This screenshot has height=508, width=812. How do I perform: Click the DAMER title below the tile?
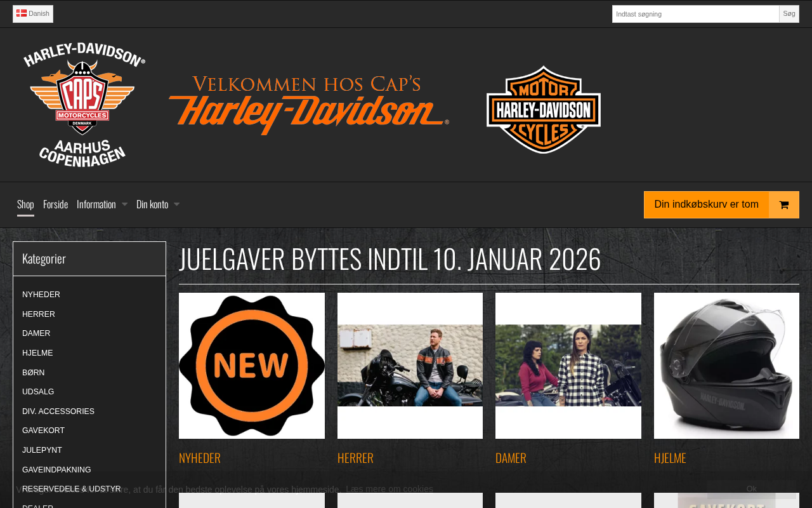[x=511, y=458]
